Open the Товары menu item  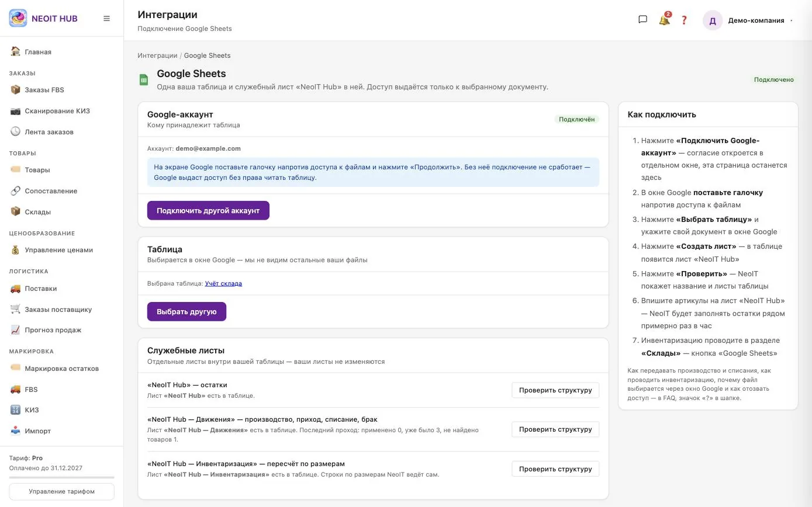(x=61, y=170)
